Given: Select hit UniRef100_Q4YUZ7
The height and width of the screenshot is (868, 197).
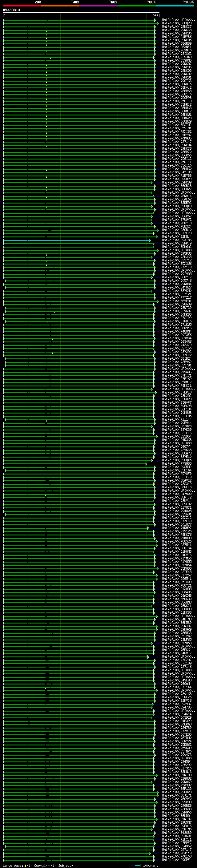Looking at the screenshot, I should pyautogui.click(x=177, y=288).
